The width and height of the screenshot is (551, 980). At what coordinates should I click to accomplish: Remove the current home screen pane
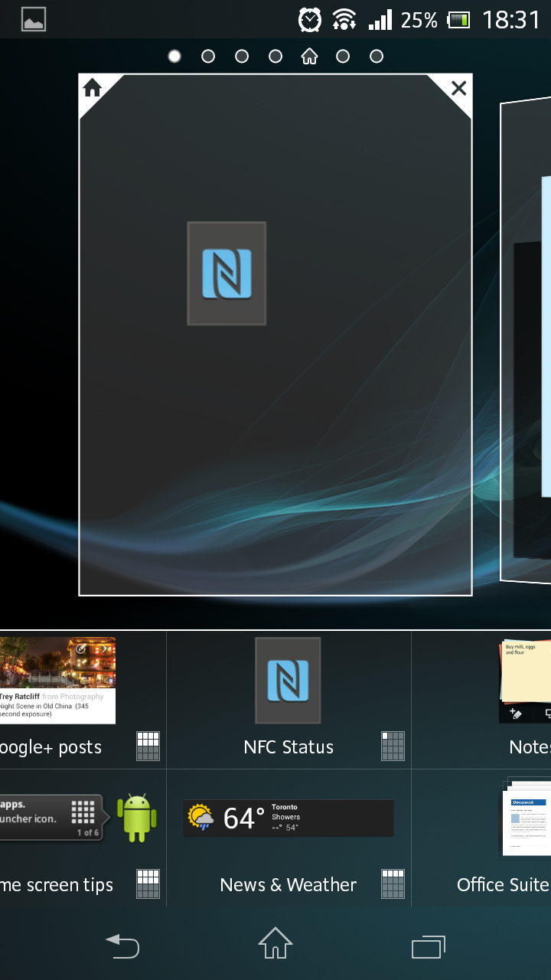point(458,88)
